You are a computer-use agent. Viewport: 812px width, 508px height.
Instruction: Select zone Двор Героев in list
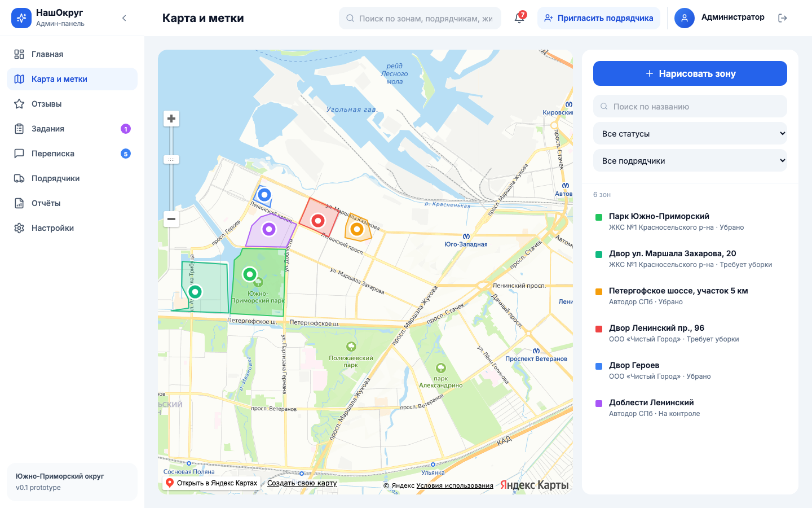click(690, 370)
